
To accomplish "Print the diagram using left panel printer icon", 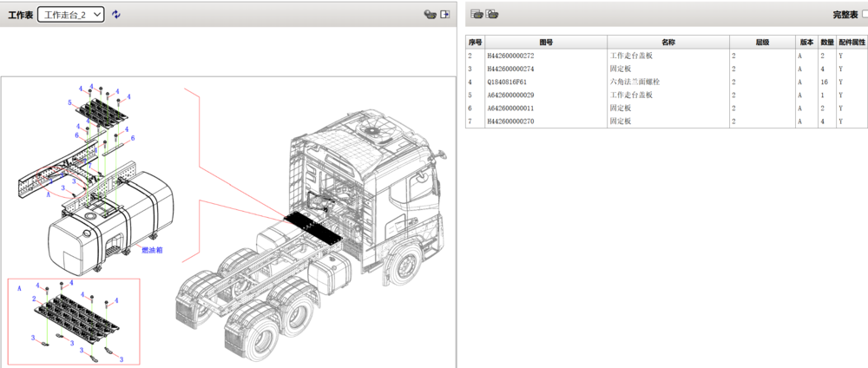I will [x=429, y=14].
